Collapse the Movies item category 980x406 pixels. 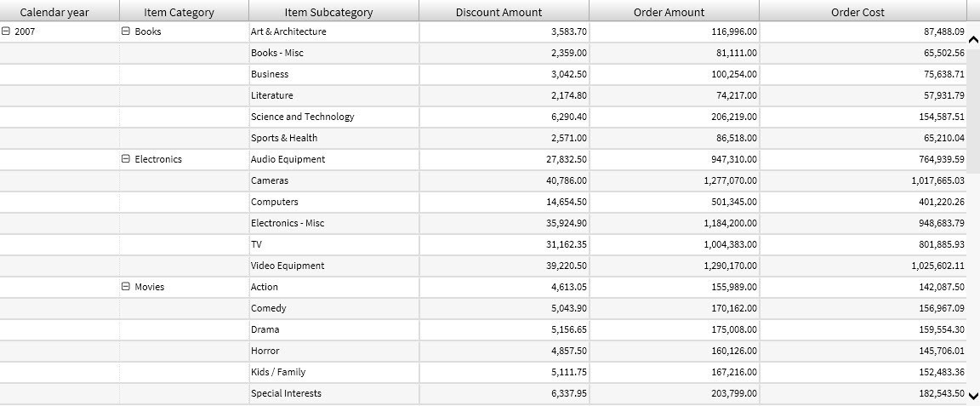(x=126, y=287)
